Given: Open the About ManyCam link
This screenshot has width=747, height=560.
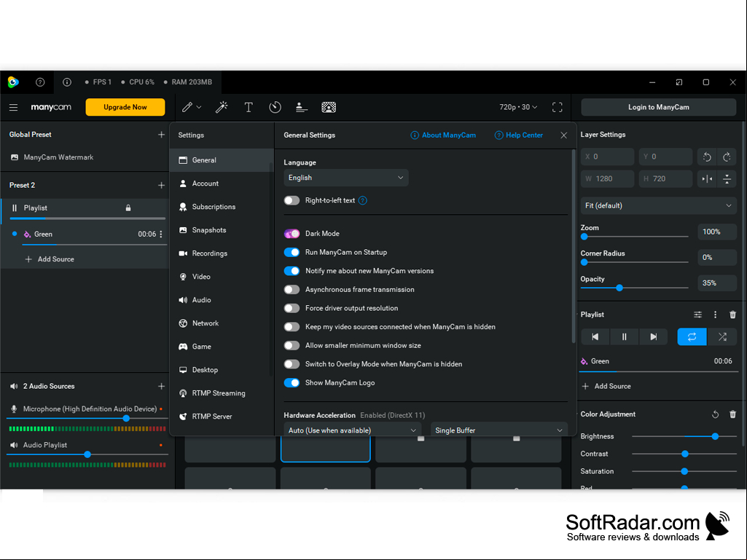Looking at the screenshot, I should click(443, 135).
